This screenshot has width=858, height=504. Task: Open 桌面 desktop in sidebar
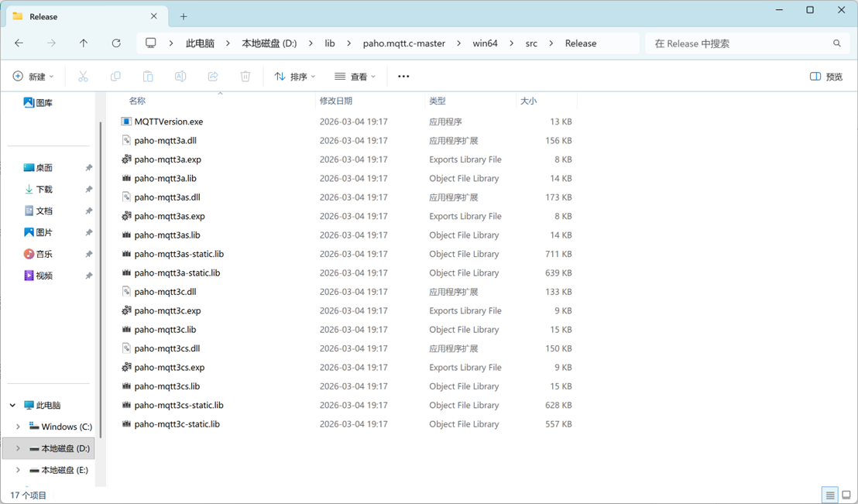point(38,167)
